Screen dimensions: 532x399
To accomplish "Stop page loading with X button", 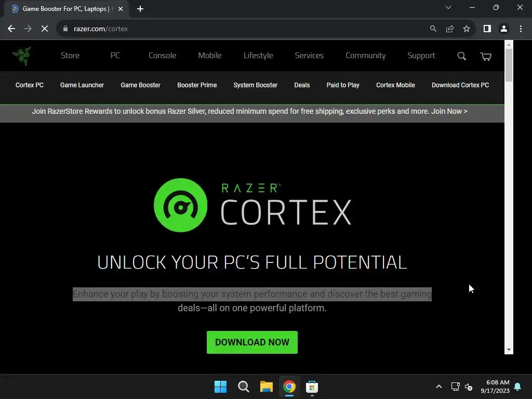I will [x=45, y=29].
